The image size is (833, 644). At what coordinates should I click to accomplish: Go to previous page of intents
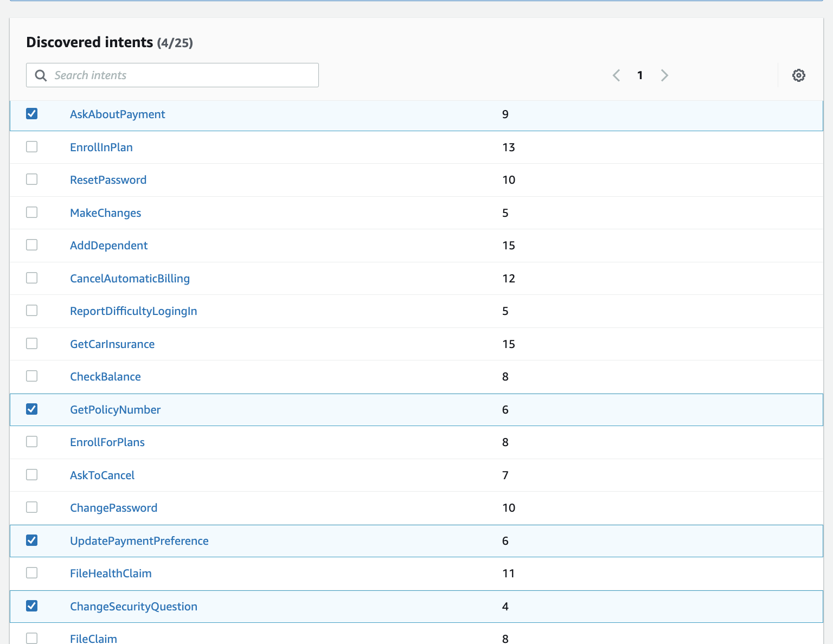(x=616, y=75)
